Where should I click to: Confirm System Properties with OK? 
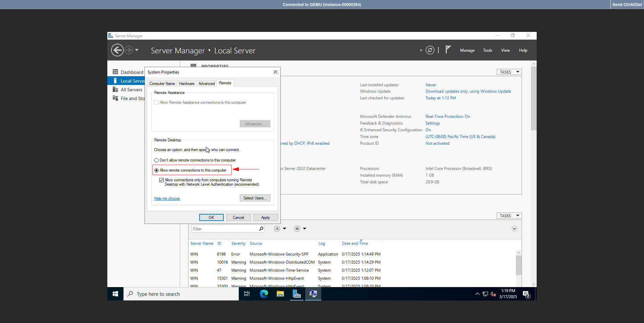coord(211,218)
